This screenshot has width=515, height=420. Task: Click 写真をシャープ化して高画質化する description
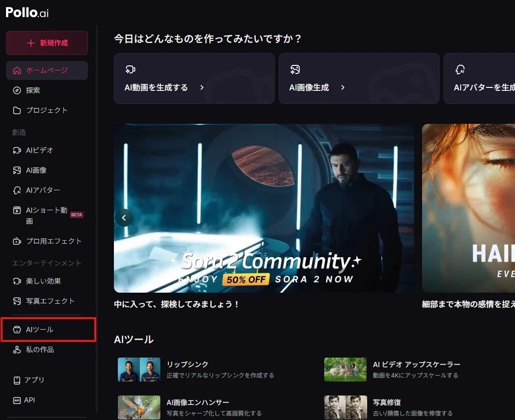(214, 413)
